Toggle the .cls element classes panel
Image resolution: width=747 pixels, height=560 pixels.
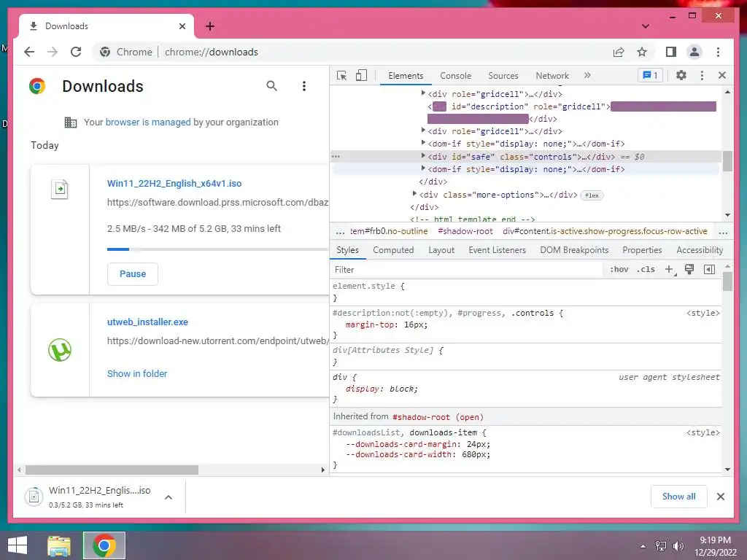click(x=646, y=270)
